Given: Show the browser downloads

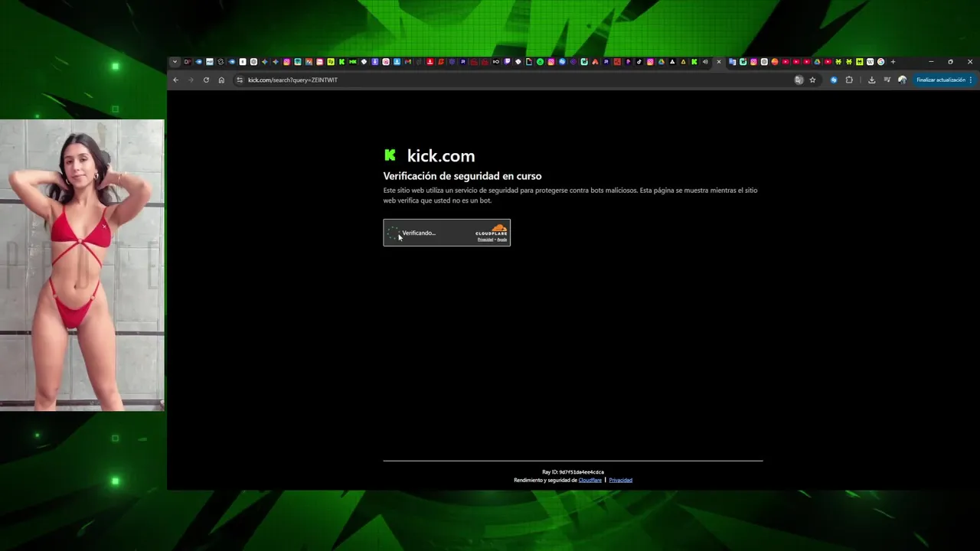Looking at the screenshot, I should tap(871, 80).
